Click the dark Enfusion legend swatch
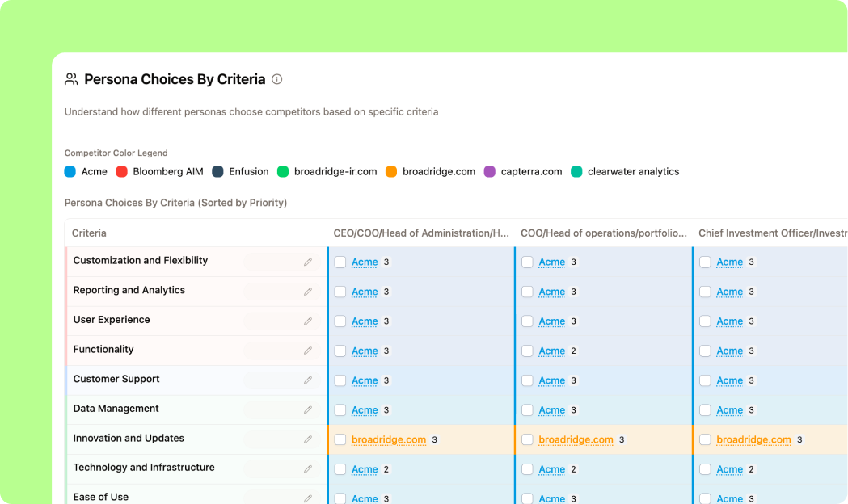848x504 pixels. [x=217, y=172]
